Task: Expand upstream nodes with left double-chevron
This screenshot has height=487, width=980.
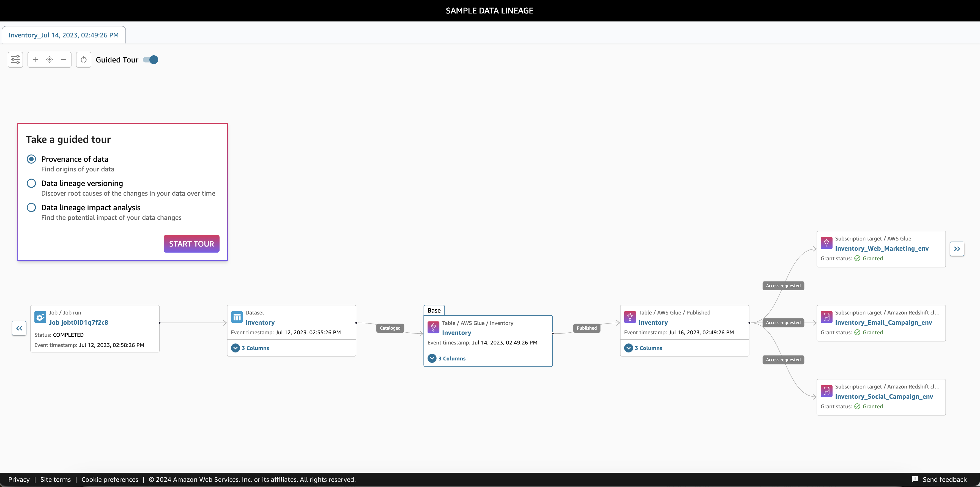Action: (x=19, y=328)
